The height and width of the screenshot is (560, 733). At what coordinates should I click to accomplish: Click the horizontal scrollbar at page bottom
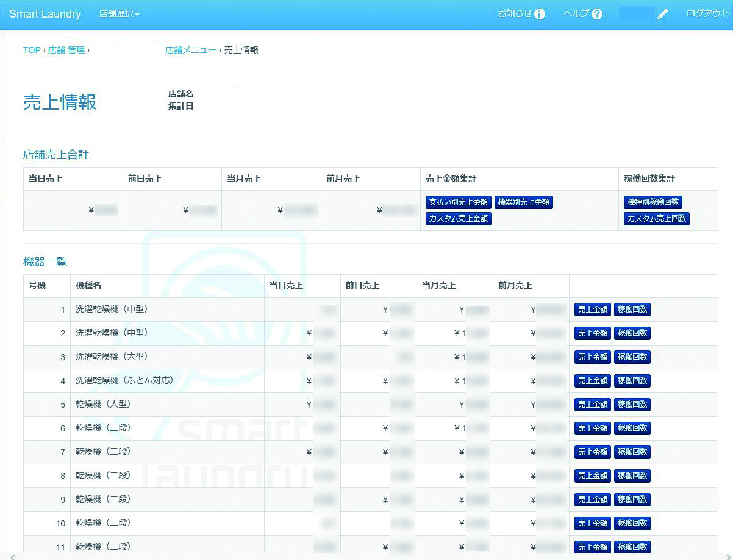(366, 556)
